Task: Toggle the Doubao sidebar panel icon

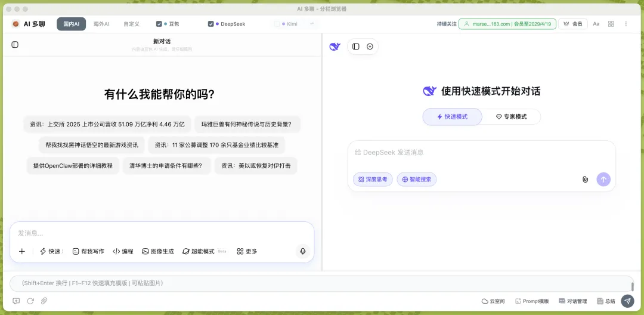Action: click(15, 44)
